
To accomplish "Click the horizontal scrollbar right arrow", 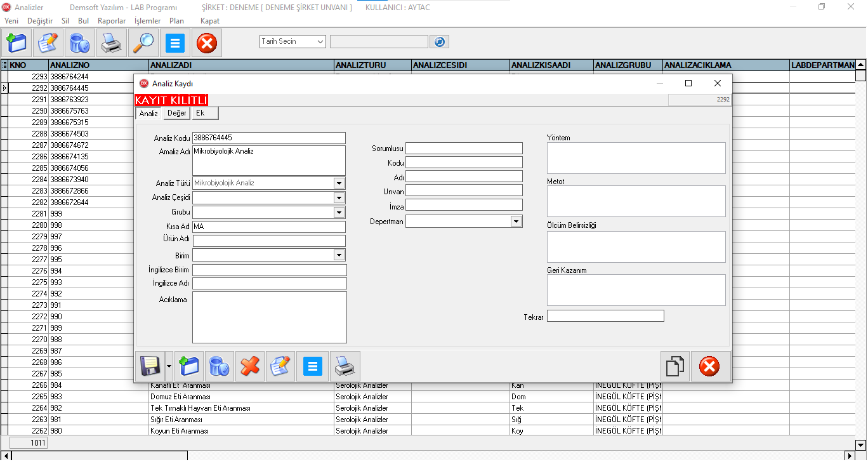I will [x=850, y=456].
